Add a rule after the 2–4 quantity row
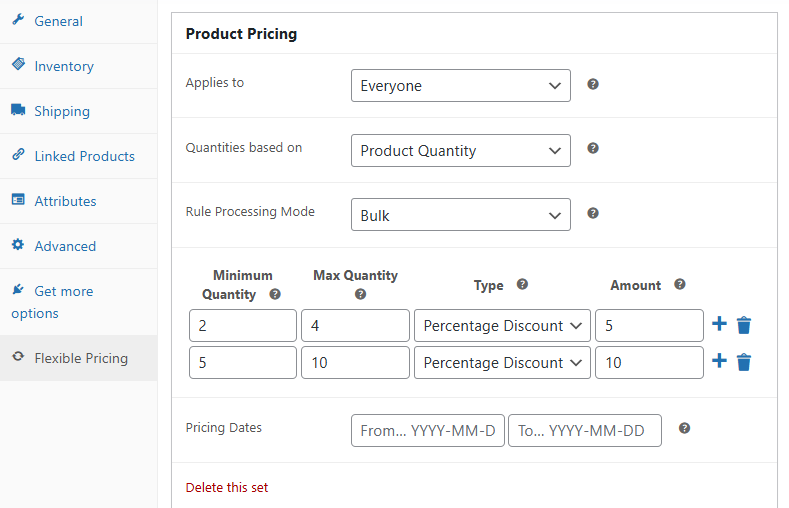This screenshot has width=789, height=508. point(720,324)
